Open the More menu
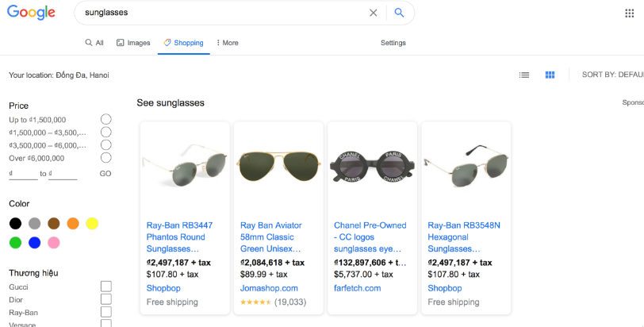Viewport: 644px width, 327px height. tap(228, 43)
